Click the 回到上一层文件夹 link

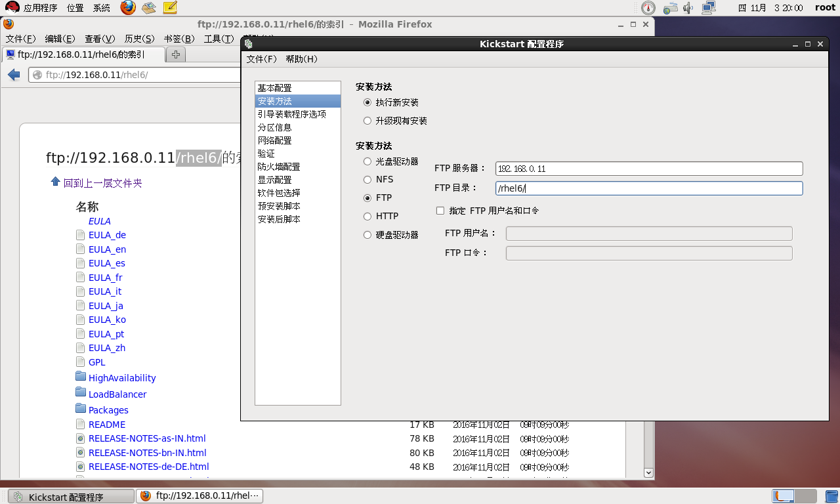102,183
